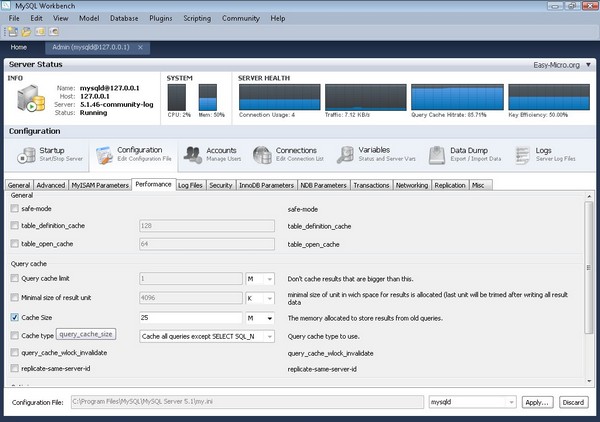600x422 pixels.
Task: Open Configuration Edit Configuration File section
Action: (134, 155)
